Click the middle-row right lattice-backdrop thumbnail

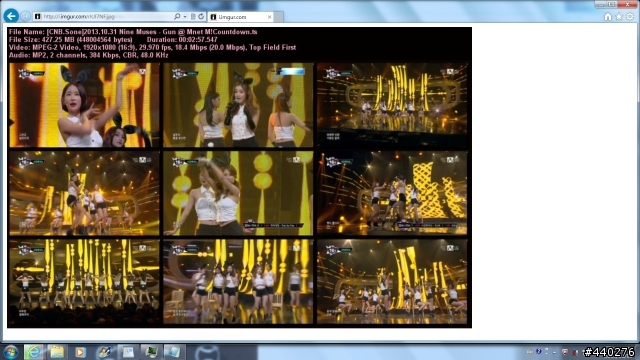(x=392, y=193)
